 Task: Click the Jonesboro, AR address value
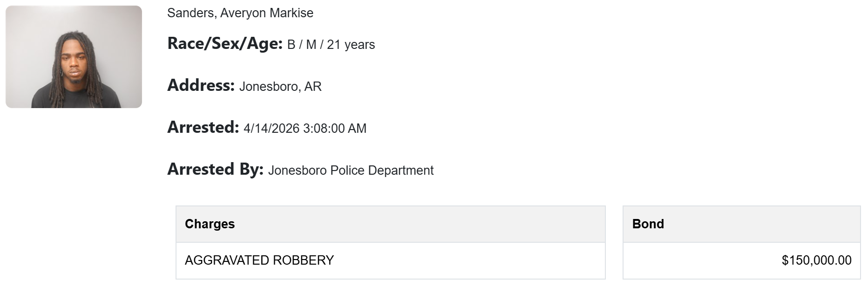pos(280,87)
